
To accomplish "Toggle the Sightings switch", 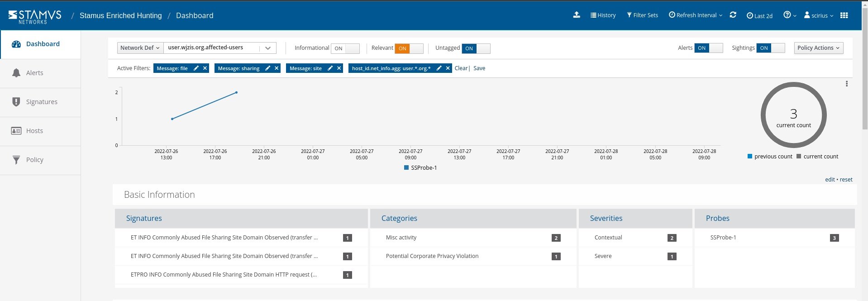I will pyautogui.click(x=771, y=48).
